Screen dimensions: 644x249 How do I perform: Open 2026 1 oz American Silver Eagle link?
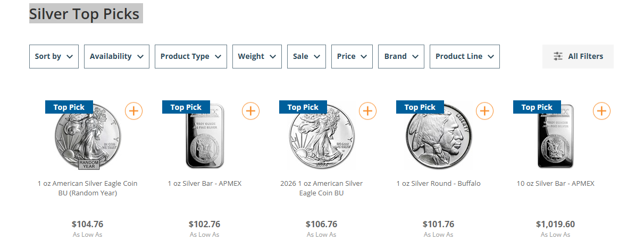point(321,188)
